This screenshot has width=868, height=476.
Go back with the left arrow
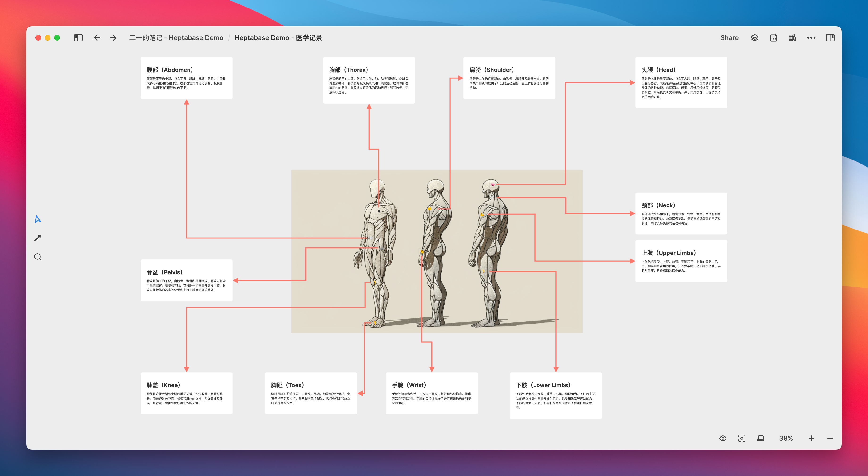(97, 38)
